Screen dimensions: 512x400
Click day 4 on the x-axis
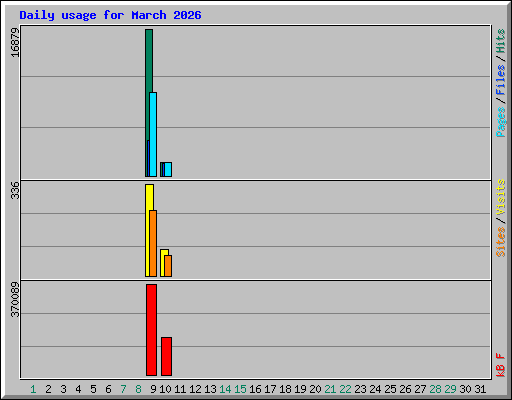[78, 389]
